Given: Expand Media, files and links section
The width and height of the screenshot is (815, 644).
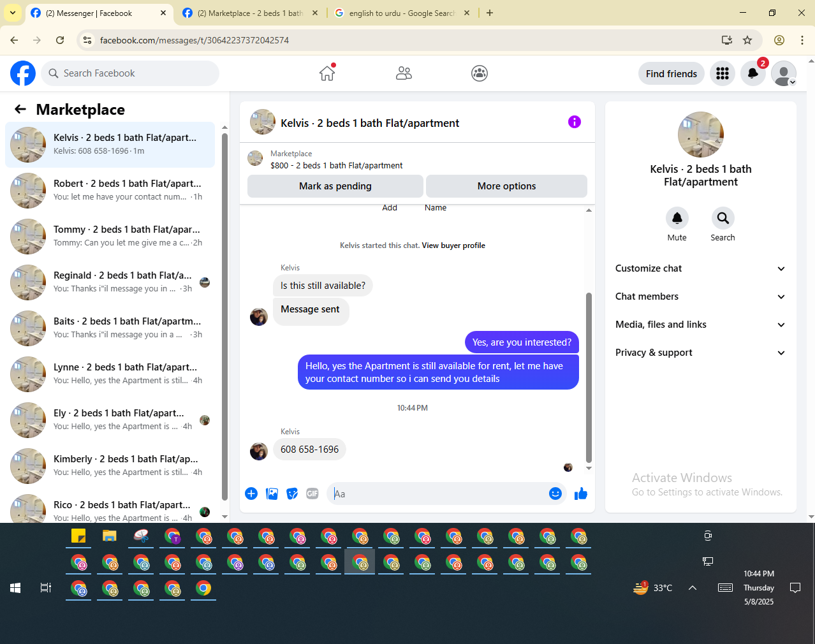Looking at the screenshot, I should [x=700, y=325].
